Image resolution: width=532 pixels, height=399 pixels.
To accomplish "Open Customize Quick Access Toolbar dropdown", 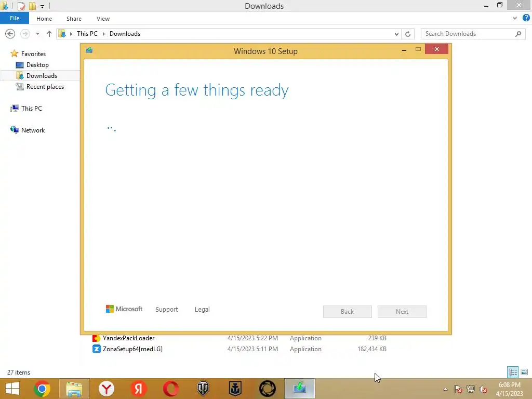I will [x=42, y=6].
